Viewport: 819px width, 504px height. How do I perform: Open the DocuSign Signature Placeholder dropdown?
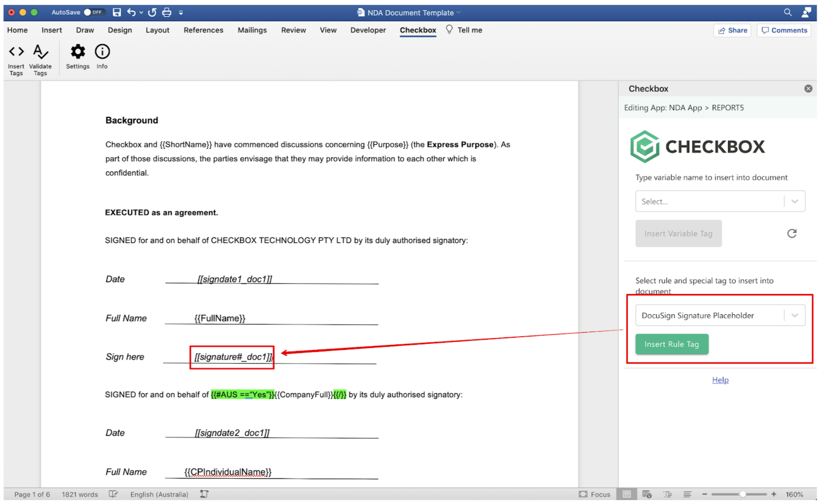click(720, 315)
